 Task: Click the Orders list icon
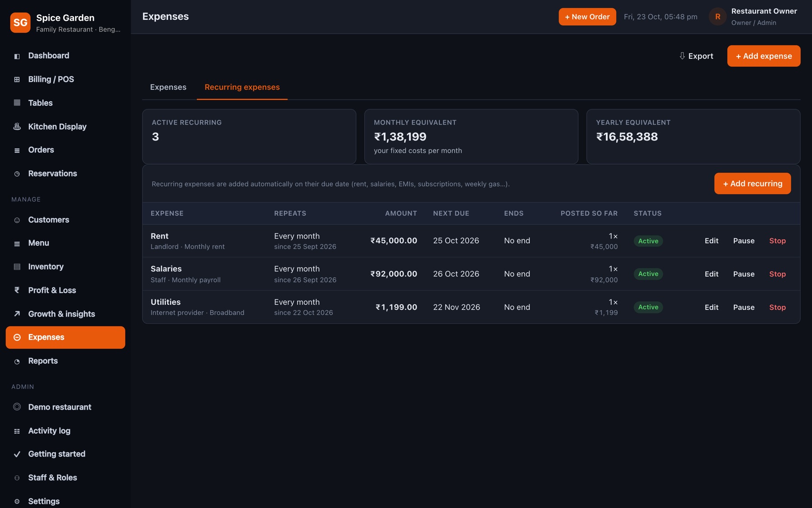[17, 150]
